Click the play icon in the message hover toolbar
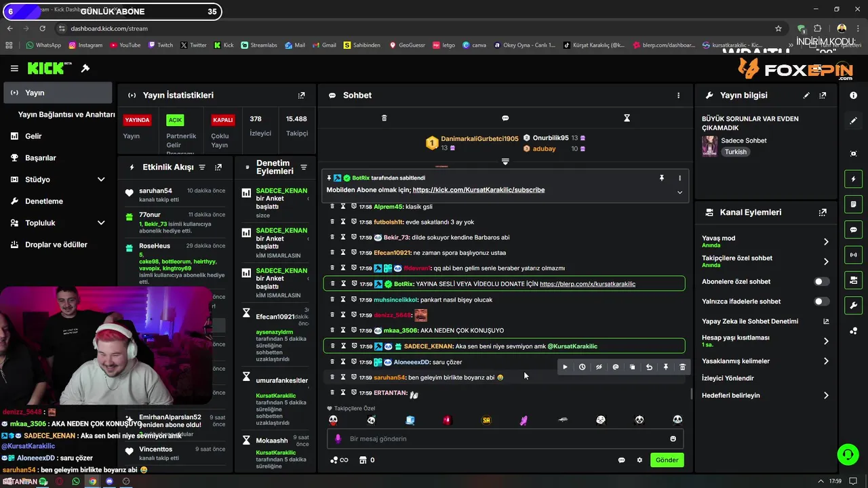868x488 pixels. click(x=565, y=367)
